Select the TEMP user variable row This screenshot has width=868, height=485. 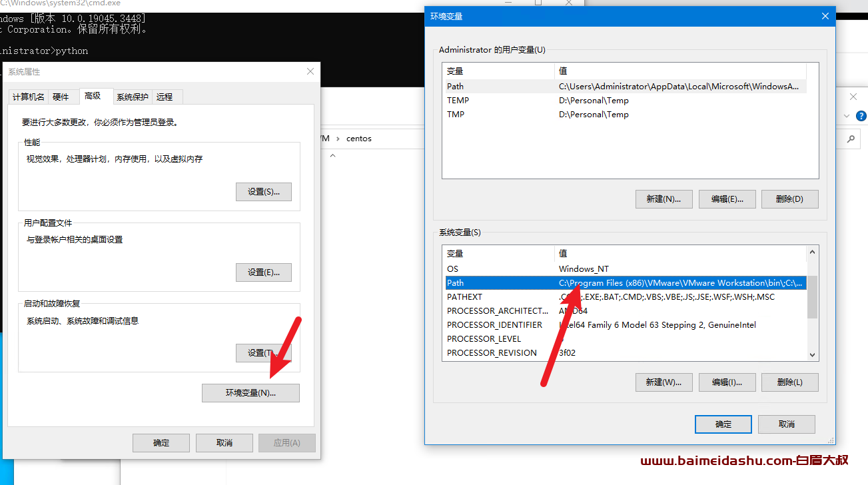click(625, 101)
